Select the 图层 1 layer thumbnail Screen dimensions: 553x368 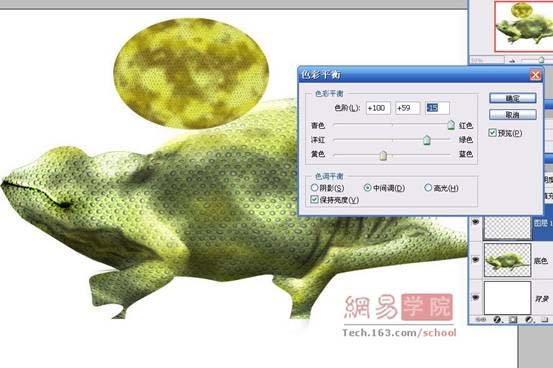(x=508, y=228)
